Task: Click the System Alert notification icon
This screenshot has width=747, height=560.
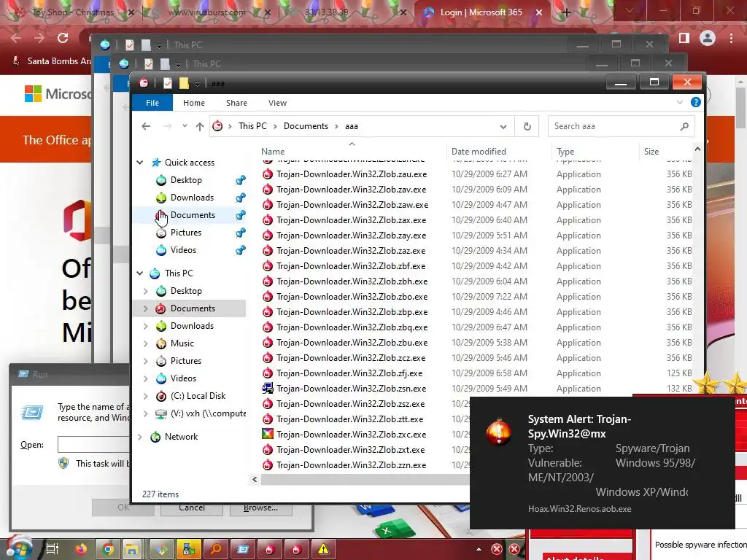Action: coord(499,433)
